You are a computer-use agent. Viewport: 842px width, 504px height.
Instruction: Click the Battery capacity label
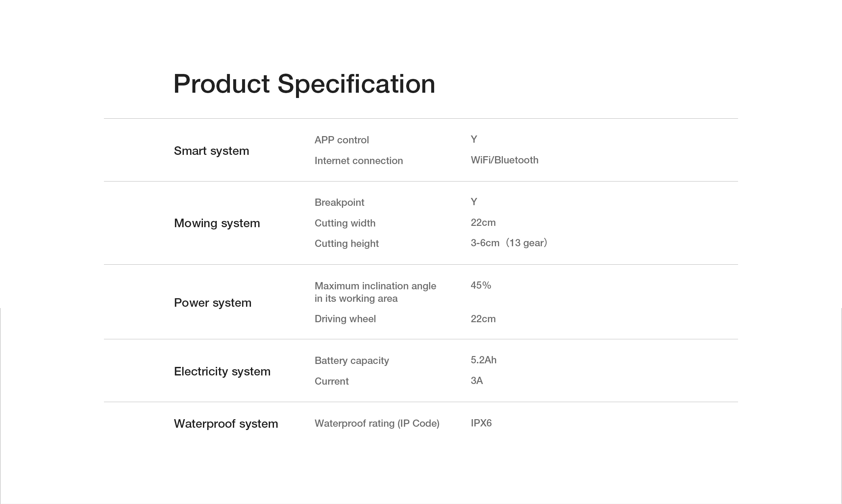(351, 360)
